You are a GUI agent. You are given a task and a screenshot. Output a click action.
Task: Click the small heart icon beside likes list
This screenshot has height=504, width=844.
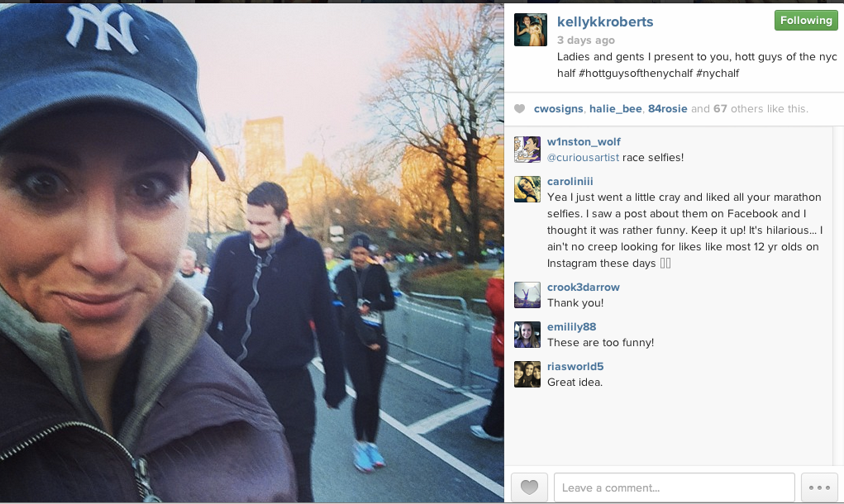(519, 109)
